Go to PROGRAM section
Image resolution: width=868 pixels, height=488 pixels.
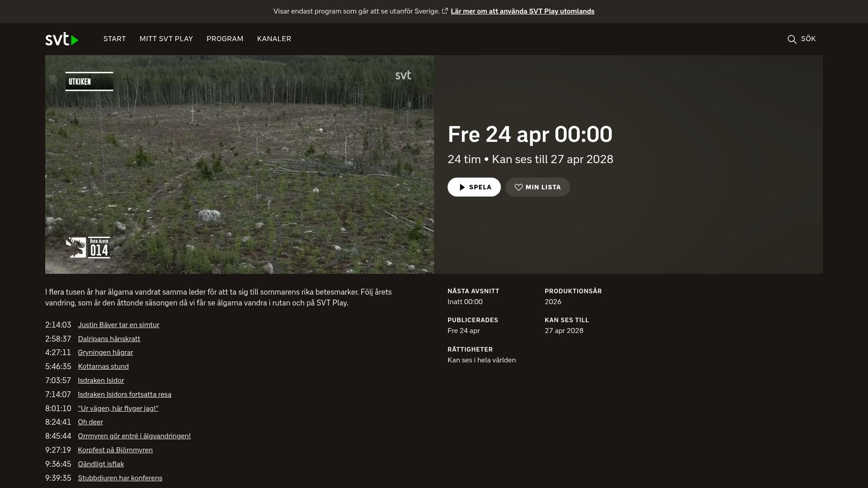tap(225, 39)
